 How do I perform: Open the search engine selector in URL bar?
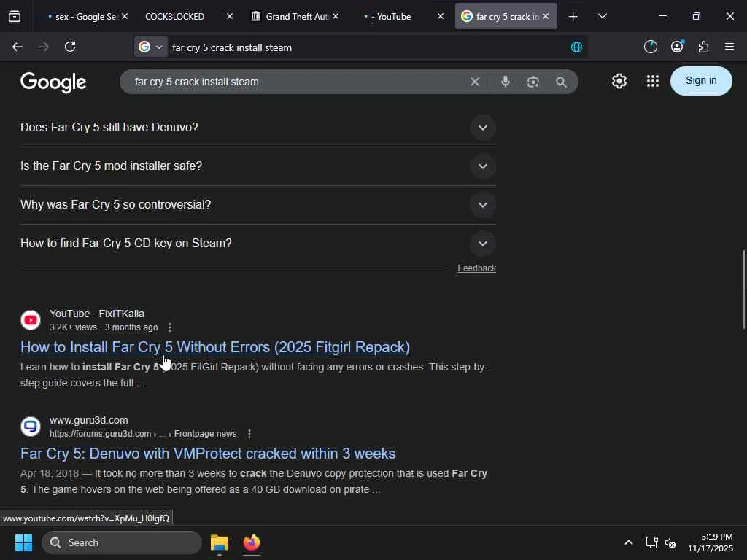point(150,47)
